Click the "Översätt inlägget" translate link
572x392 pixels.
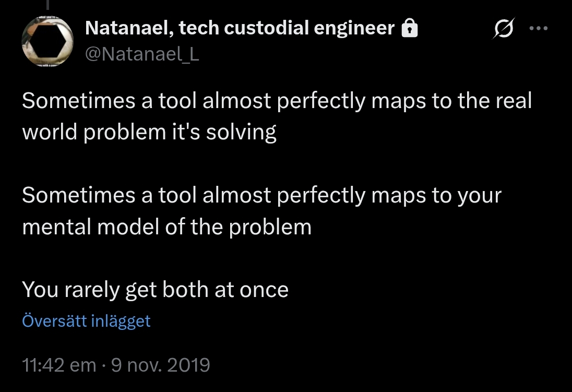tap(86, 320)
